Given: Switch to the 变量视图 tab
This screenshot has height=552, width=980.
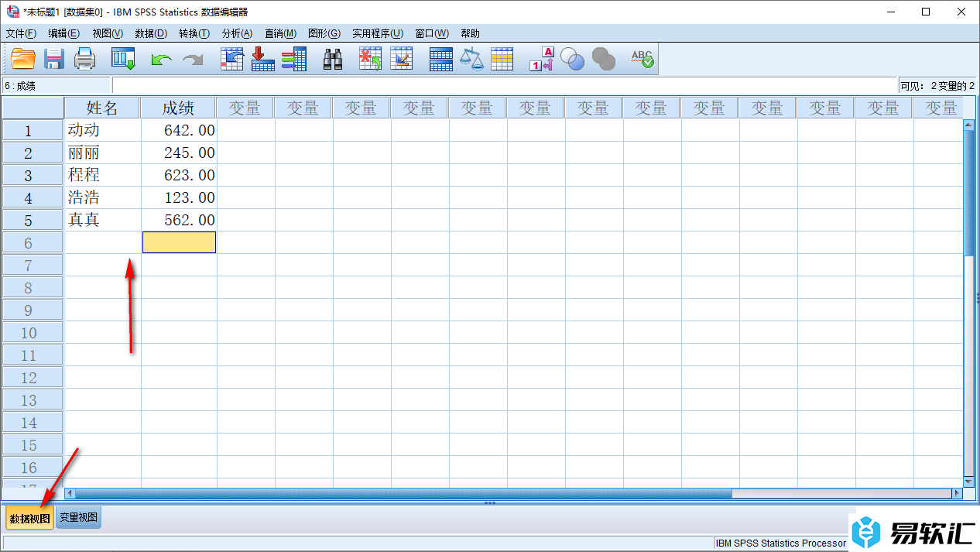Looking at the screenshot, I should pyautogui.click(x=79, y=518).
